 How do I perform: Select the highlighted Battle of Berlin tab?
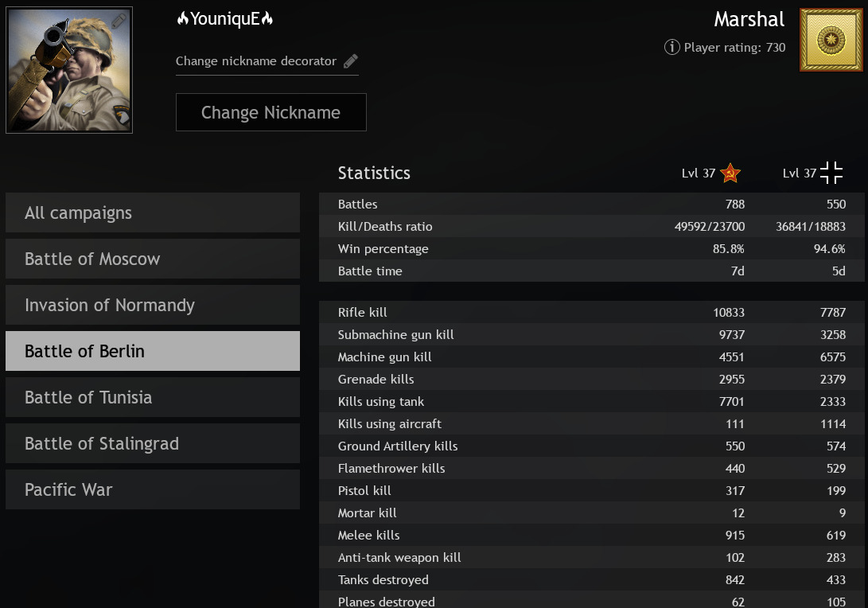pyautogui.click(x=153, y=352)
